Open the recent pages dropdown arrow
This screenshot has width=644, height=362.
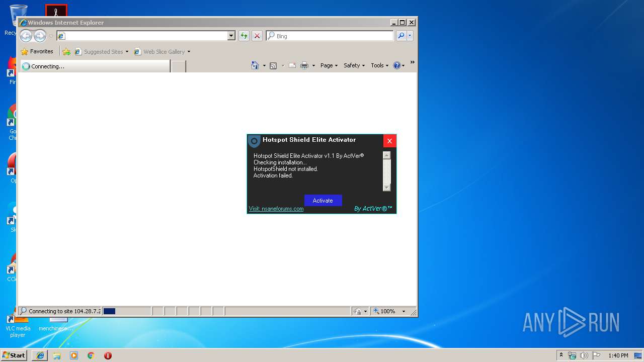[51, 36]
